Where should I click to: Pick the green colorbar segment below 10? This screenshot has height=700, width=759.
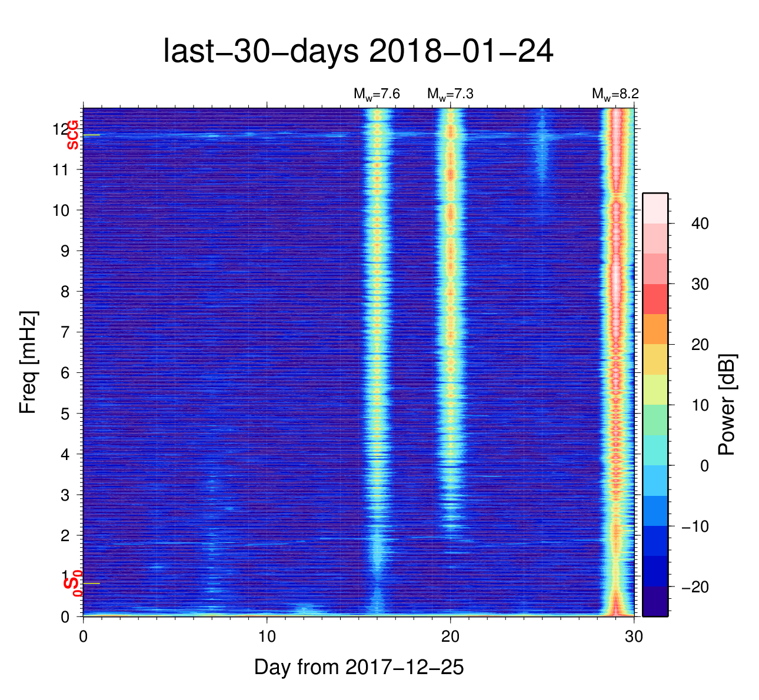pos(655,420)
